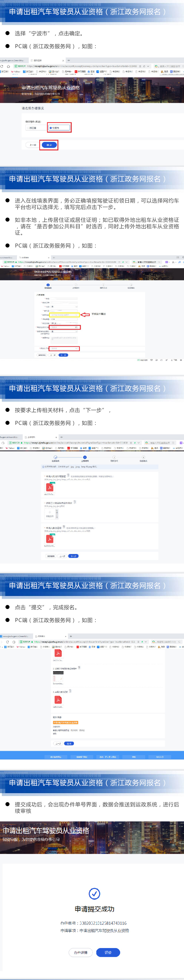Screen dimensions: 184x980
Task: Open new tab beside 信息确认 tab
Action: tap(71, 636)
